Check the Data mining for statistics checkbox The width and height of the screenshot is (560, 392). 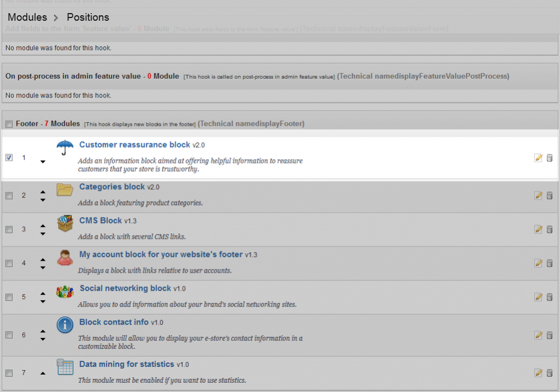(9, 373)
